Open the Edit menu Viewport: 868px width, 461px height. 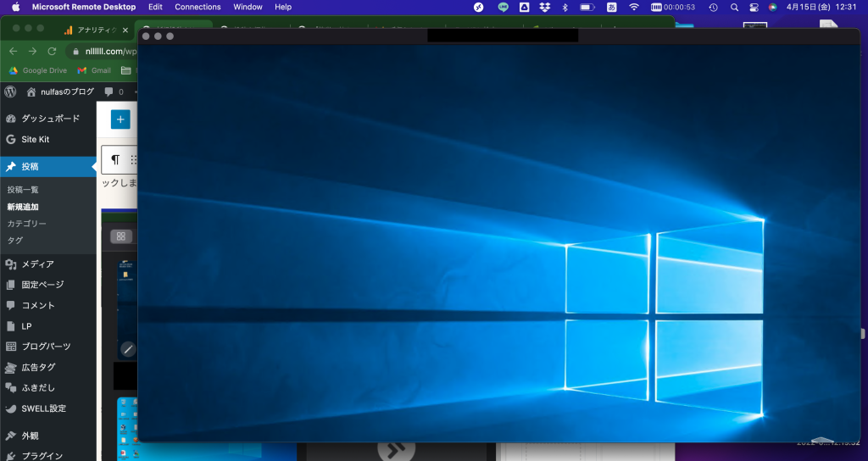[x=156, y=7]
